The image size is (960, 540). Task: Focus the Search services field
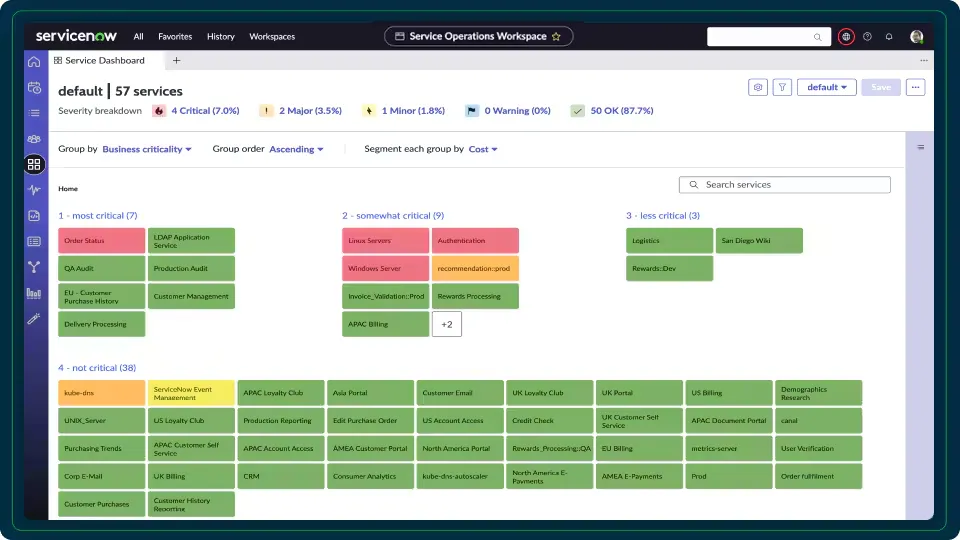pyautogui.click(x=784, y=185)
